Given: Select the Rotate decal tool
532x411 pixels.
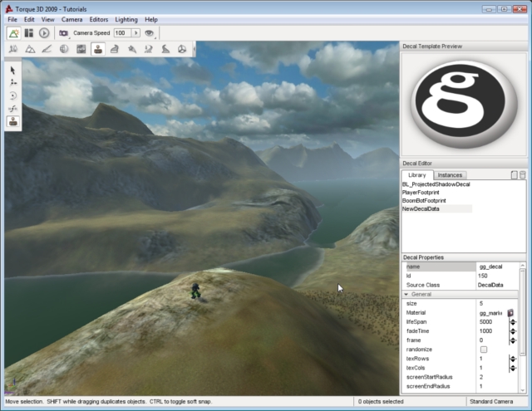Looking at the screenshot, I should [x=13, y=95].
